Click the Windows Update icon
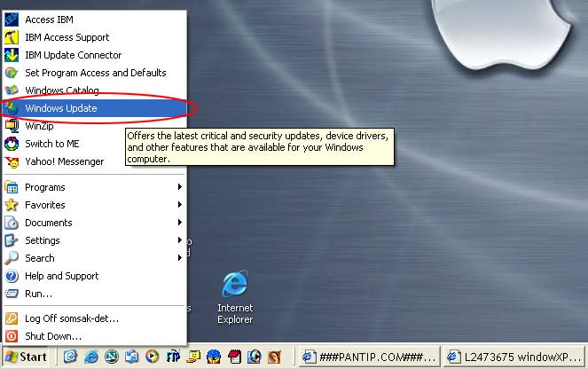 click(12, 108)
